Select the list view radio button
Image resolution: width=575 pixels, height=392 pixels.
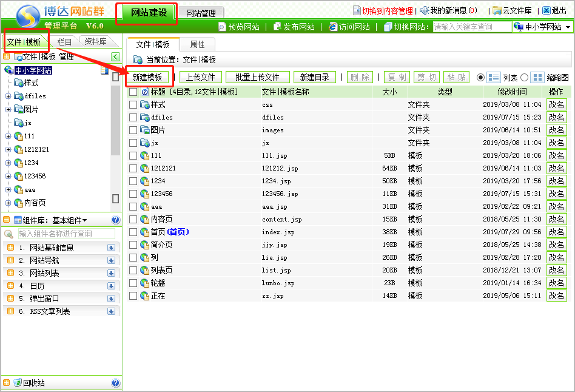481,78
